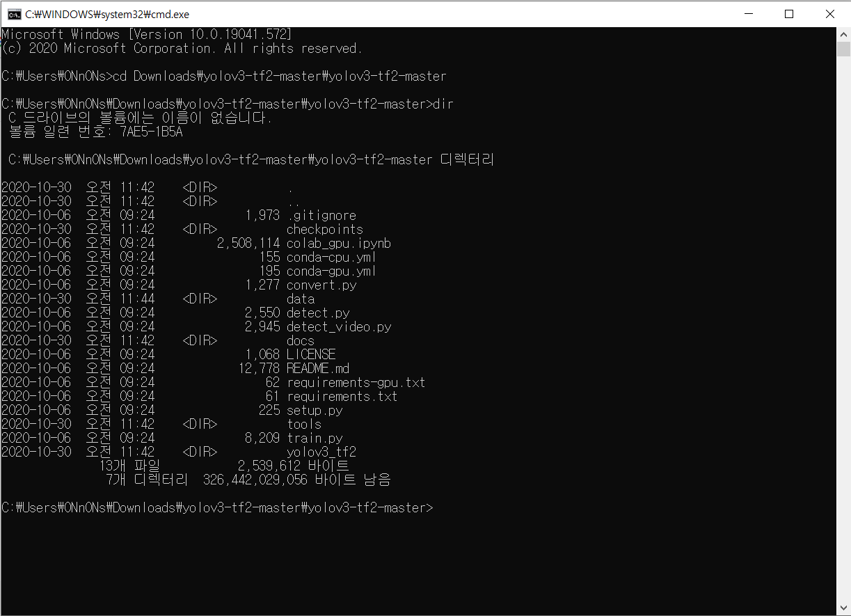
Task: Click README.md in the listing
Action: pos(318,369)
